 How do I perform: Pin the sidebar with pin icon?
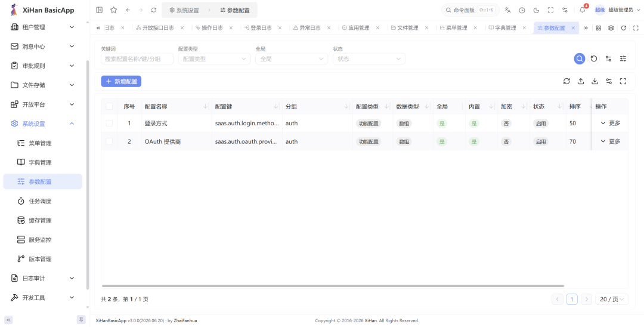(81, 320)
